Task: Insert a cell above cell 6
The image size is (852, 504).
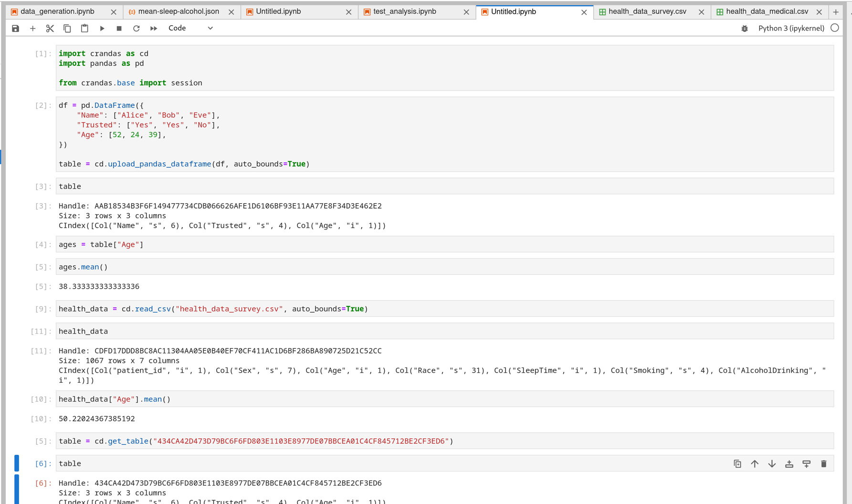Action: point(789,463)
